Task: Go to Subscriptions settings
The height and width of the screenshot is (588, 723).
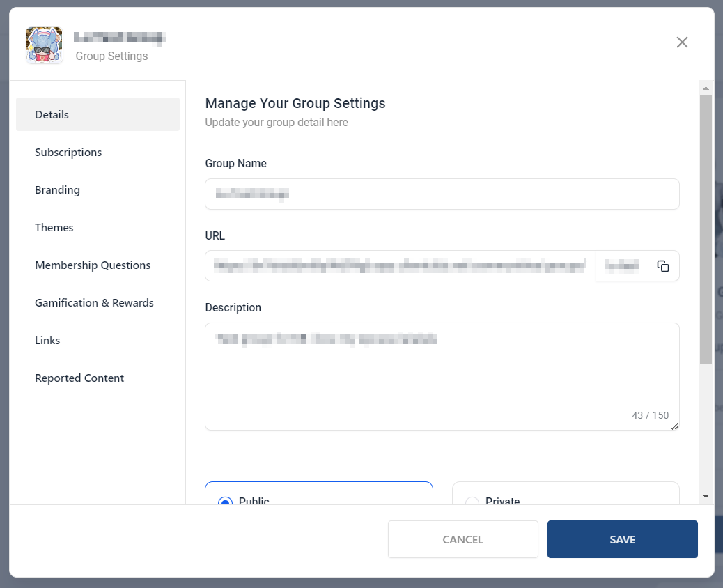Action: tap(68, 152)
